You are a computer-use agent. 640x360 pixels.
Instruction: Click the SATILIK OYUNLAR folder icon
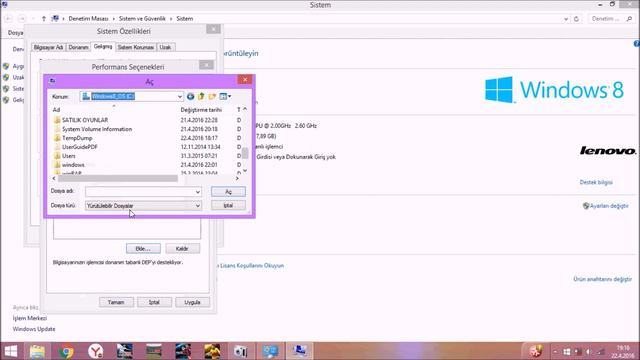point(57,120)
